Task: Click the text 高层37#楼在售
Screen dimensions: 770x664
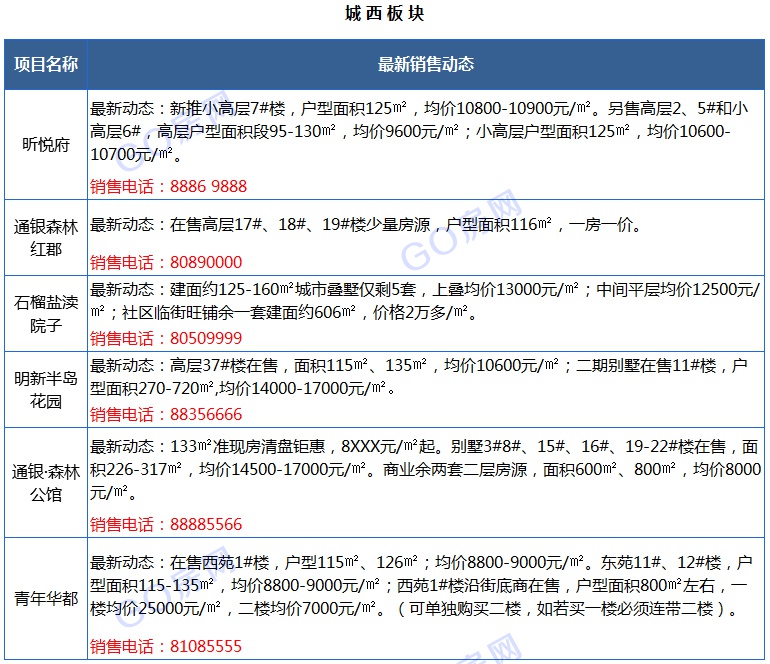Action: coord(224,366)
